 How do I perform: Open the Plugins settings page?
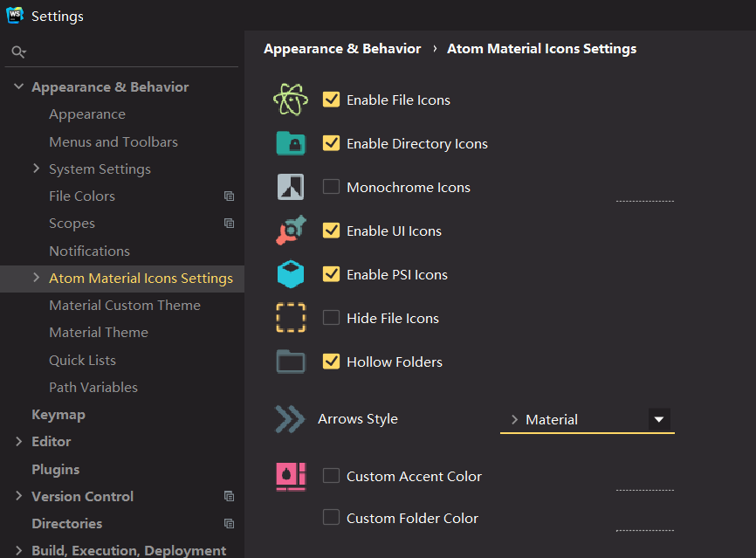coord(56,469)
